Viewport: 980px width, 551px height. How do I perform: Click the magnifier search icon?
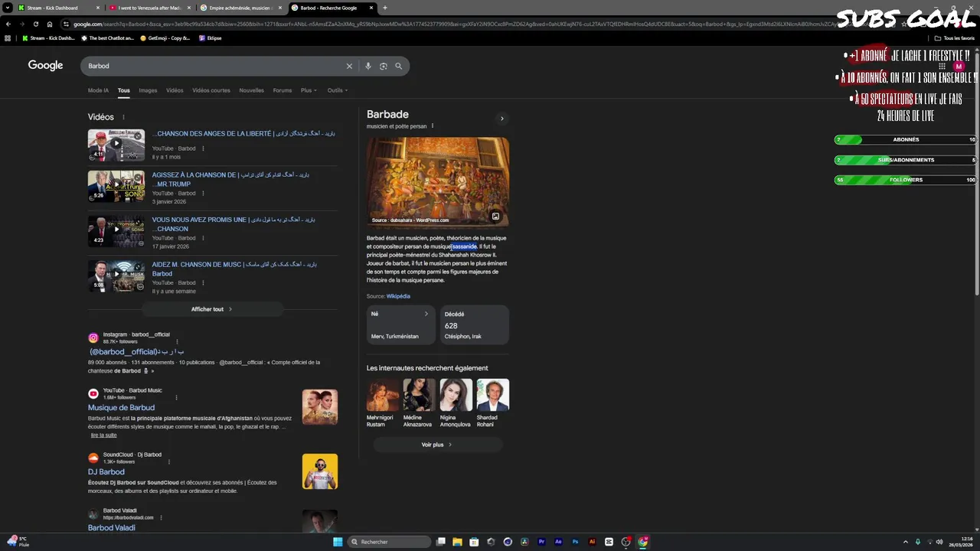[x=399, y=66]
